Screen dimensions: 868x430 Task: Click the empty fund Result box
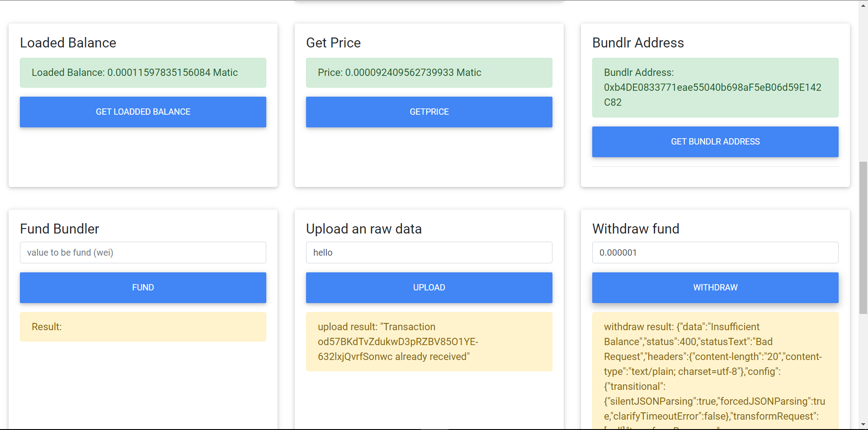tap(143, 327)
